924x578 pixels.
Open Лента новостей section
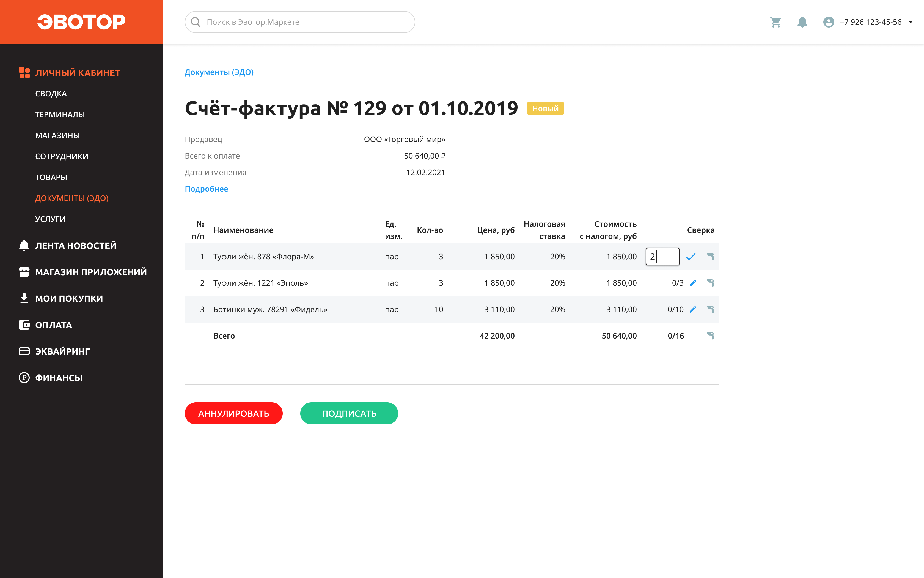pos(76,246)
